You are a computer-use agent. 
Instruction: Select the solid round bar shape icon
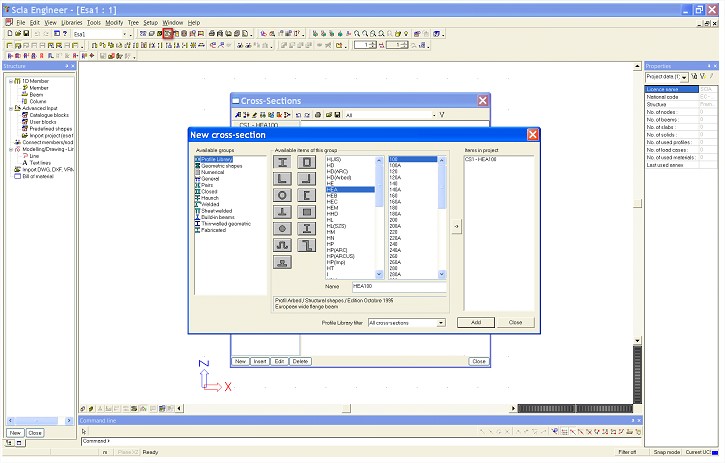(283, 228)
